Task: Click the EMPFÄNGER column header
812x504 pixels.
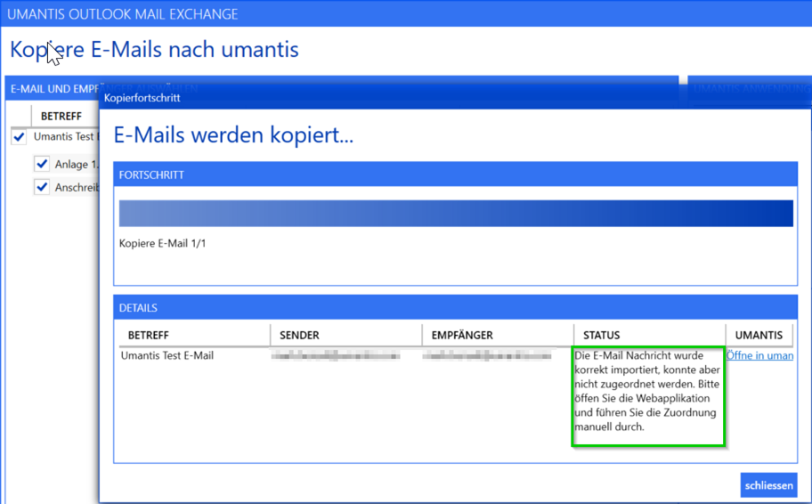Action: pos(462,335)
